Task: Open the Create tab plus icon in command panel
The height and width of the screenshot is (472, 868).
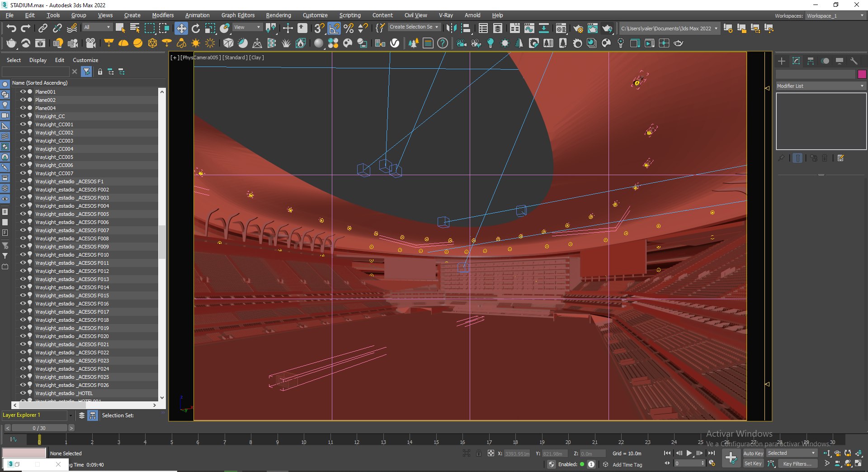Action: coord(782,61)
